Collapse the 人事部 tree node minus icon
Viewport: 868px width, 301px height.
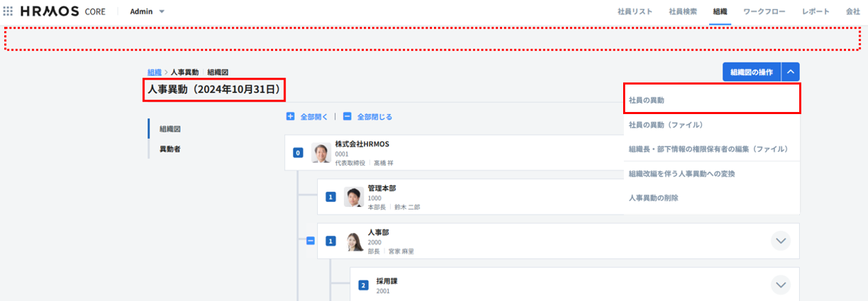[x=310, y=241]
